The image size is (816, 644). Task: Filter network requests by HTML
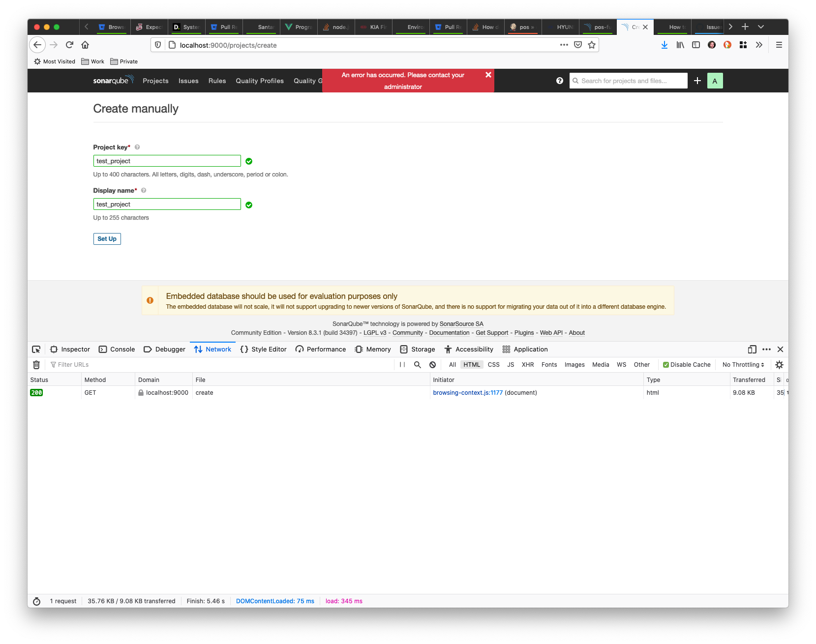472,365
